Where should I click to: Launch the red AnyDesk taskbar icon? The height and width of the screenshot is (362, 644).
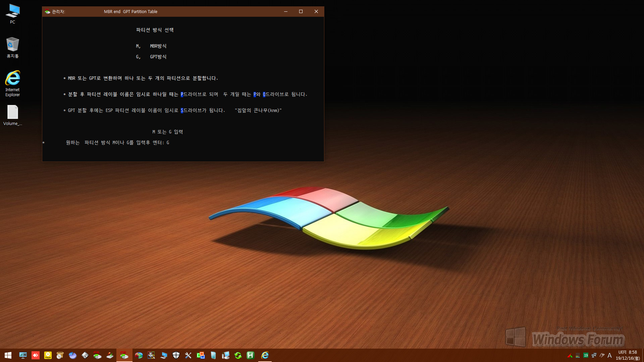(36, 355)
